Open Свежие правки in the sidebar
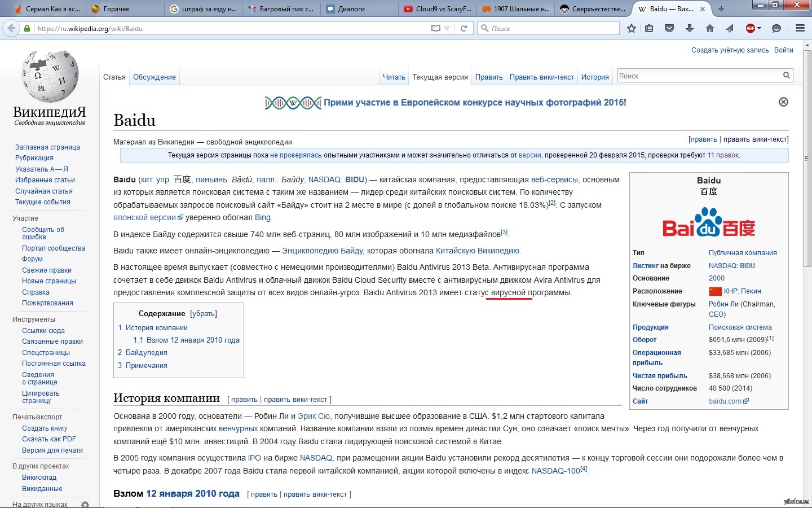812x508 pixels. (x=47, y=270)
